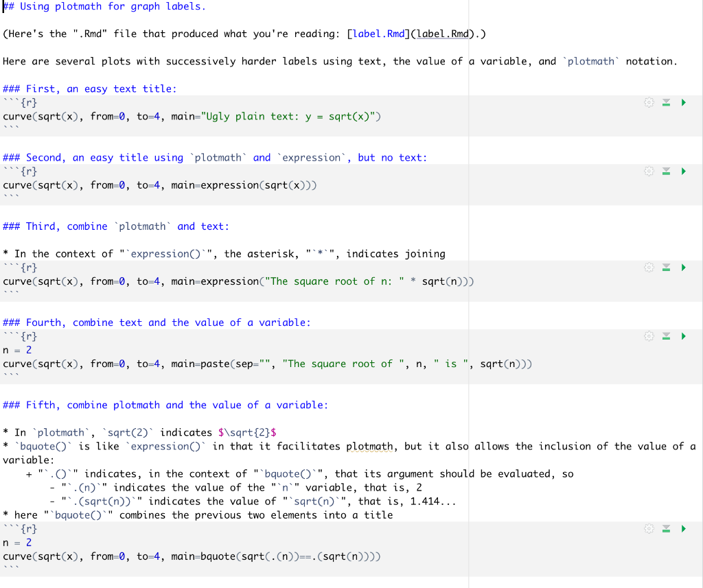Viewport: 703px width, 588px height.
Task: Click the text 'that is, 1.414...'
Action: [406, 502]
